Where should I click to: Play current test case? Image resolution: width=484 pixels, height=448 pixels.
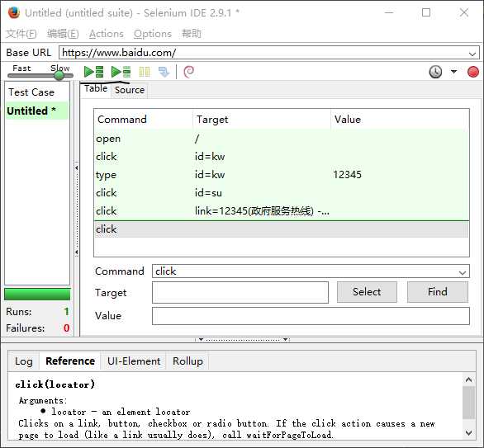tap(121, 72)
